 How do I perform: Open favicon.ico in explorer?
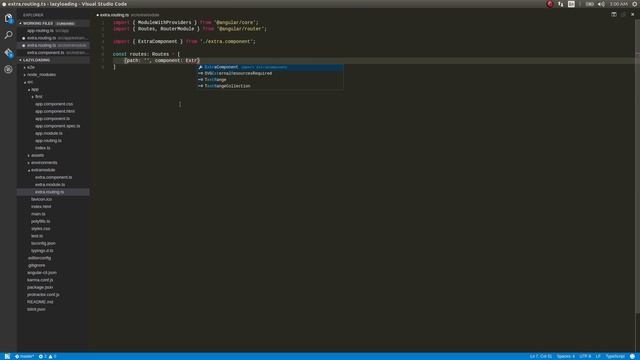[41, 200]
